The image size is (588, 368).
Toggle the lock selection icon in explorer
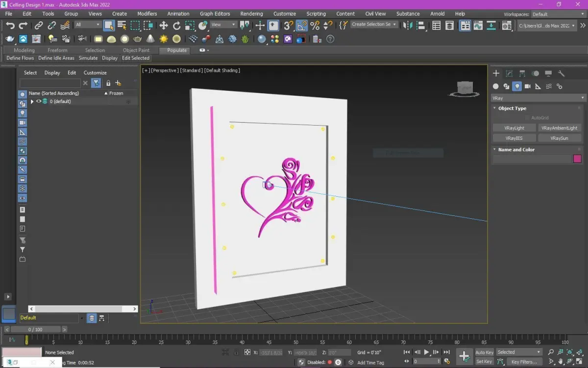tap(108, 83)
